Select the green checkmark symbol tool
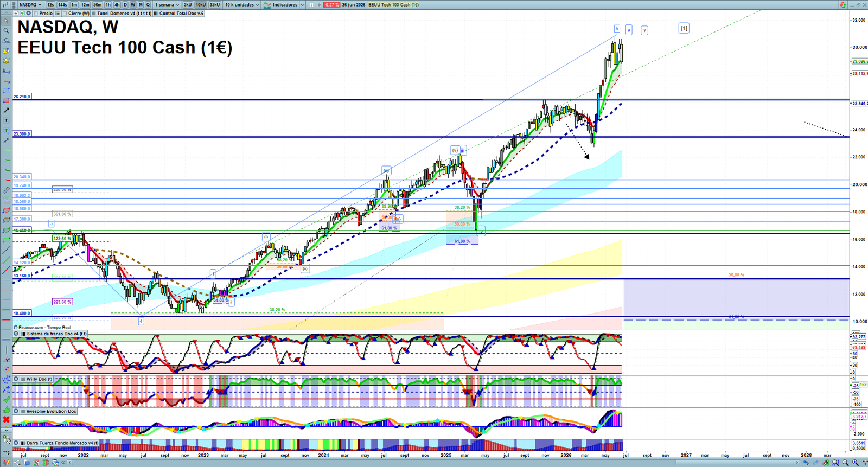Screen dimensions: 868x467 click(6, 399)
